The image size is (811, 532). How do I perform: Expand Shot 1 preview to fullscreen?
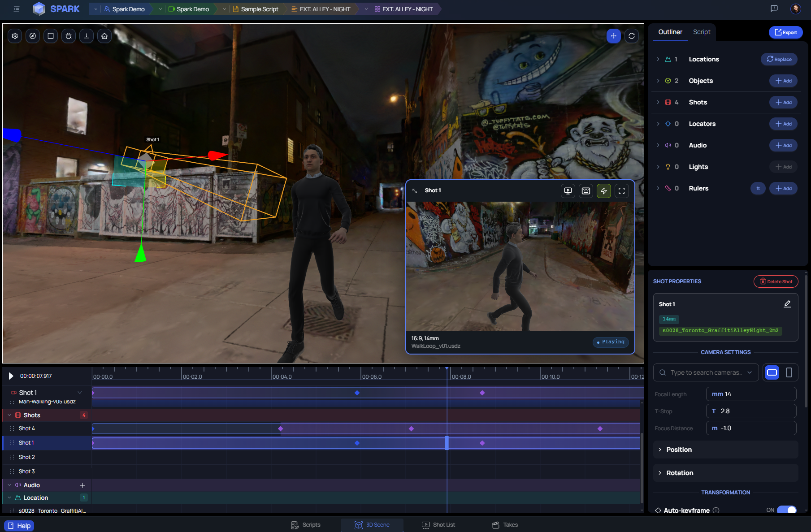coord(622,191)
